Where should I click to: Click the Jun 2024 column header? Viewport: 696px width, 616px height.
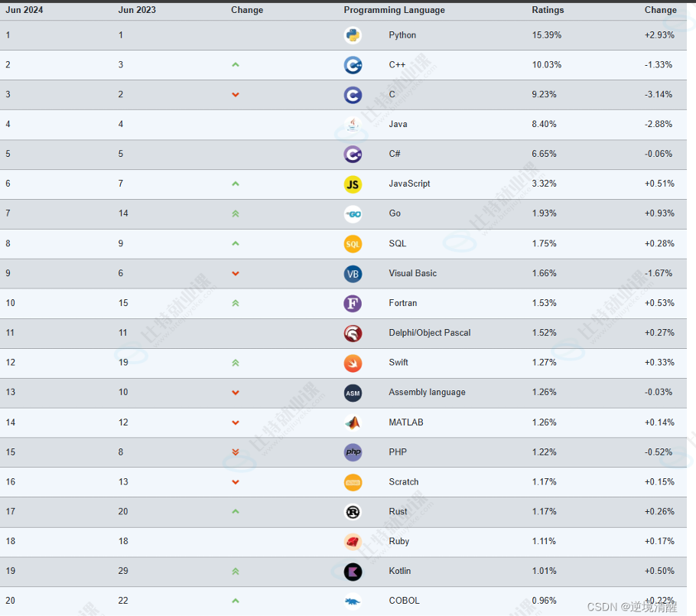click(24, 10)
